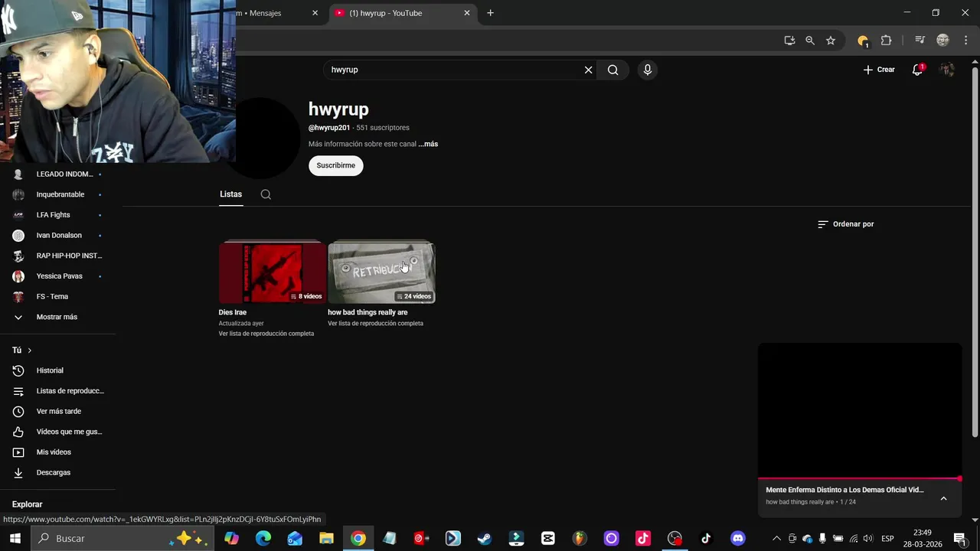The image size is (980, 551).
Task: Open full playlist link under how bad things
Action: [376, 324]
